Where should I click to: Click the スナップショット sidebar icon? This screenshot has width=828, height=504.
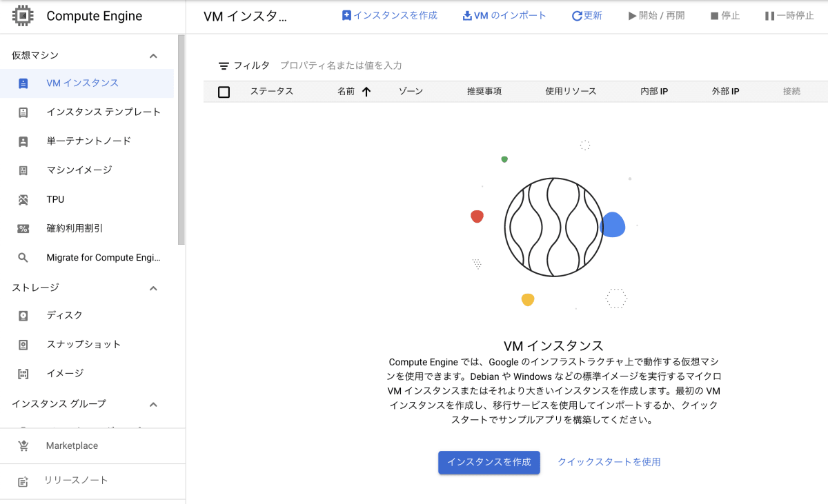point(23,345)
